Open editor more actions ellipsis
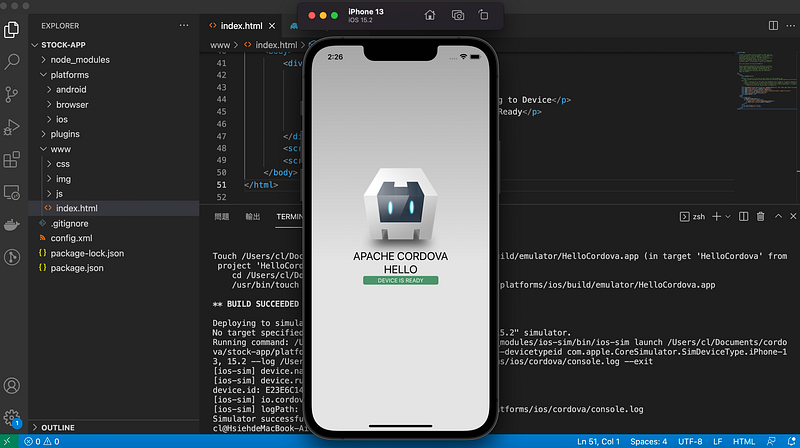800x448 pixels. (x=790, y=26)
